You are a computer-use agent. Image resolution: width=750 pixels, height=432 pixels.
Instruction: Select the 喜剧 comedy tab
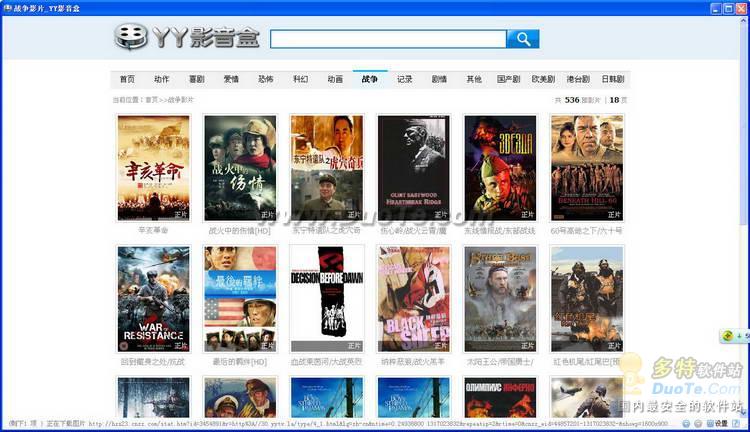[196, 79]
